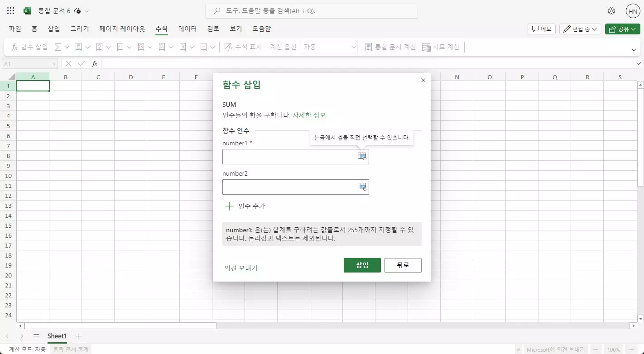Click the Excel logo icon
The height and width of the screenshot is (354, 644).
27,11
